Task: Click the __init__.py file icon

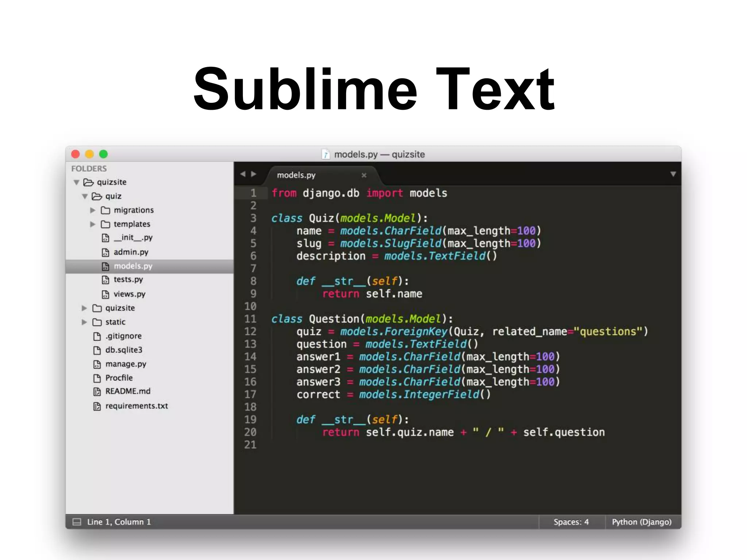Action: pos(105,238)
